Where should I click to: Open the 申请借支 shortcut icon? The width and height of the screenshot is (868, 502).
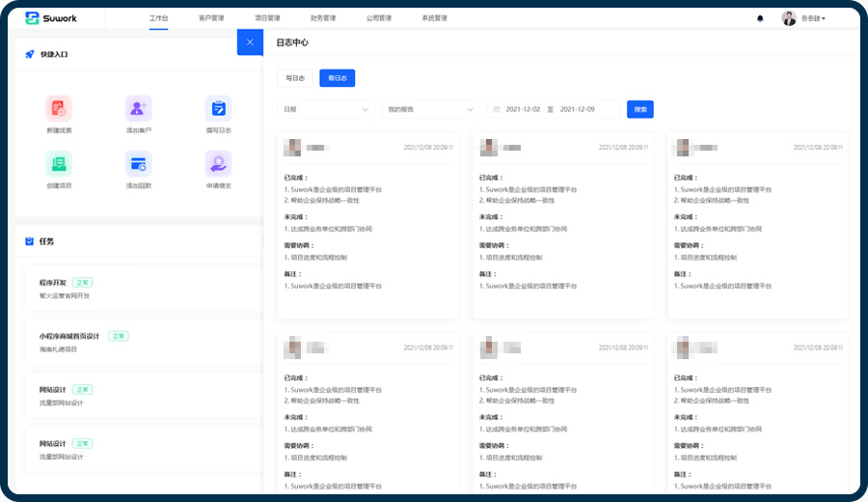click(218, 163)
